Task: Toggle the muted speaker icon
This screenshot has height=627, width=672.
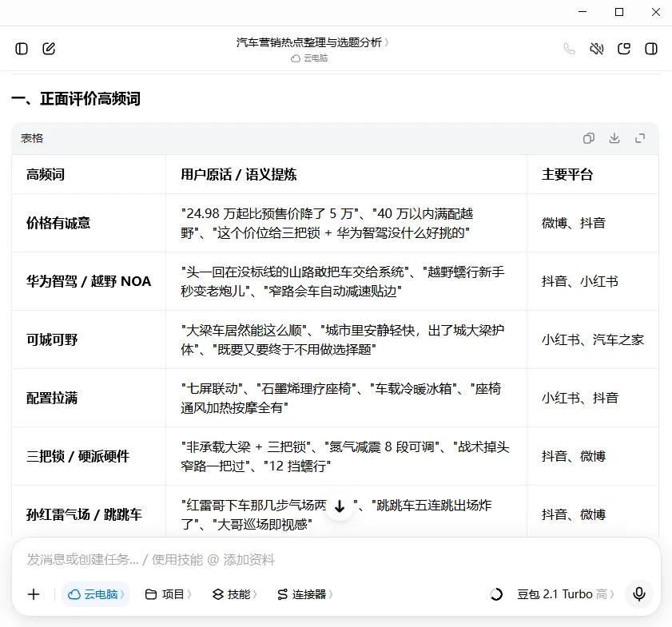Action: (597, 49)
